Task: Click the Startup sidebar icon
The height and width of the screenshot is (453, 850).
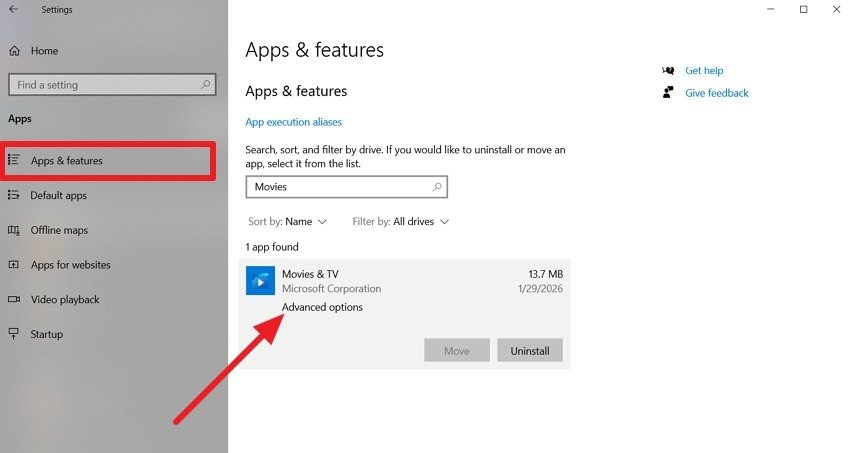Action: point(14,334)
